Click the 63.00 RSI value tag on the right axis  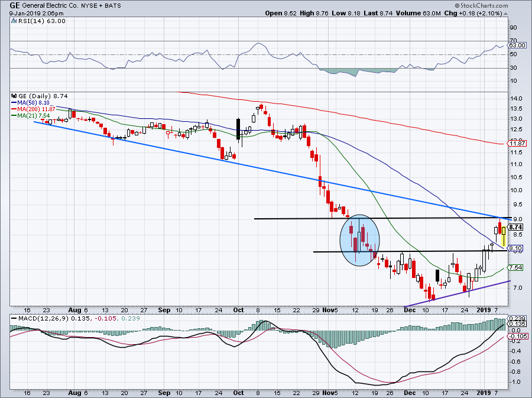517,45
